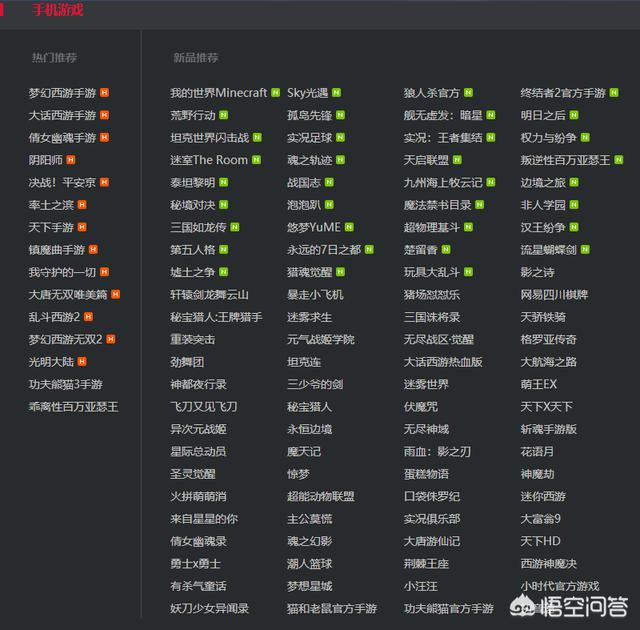Image resolution: width=640 pixels, height=630 pixels.
Task: Click the new badge beside 坦克世界闪击战
Action: tap(258, 138)
